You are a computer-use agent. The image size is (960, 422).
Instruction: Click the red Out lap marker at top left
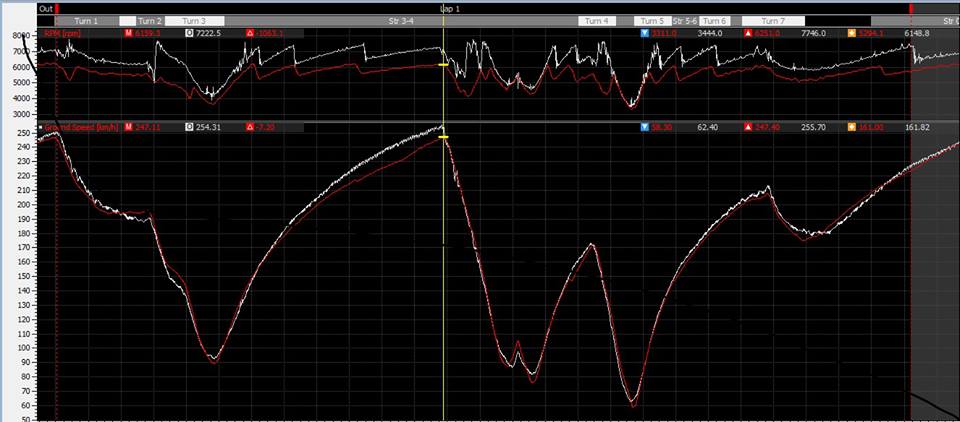[58, 8]
